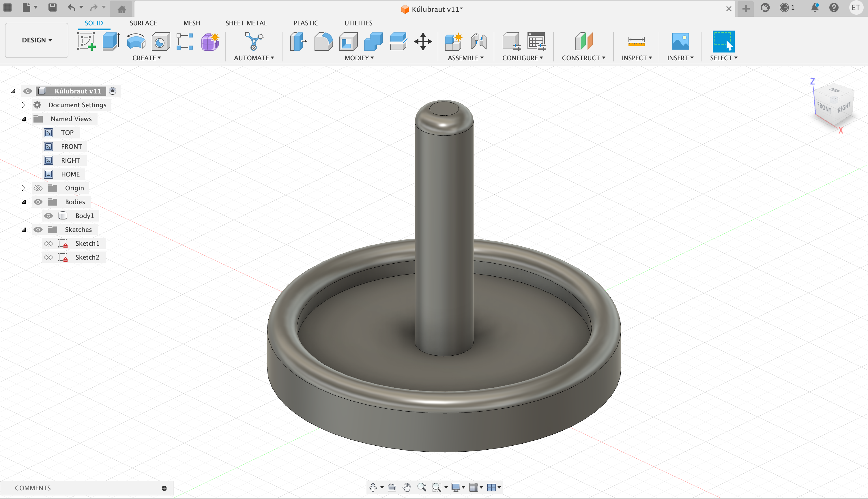Hide the Sketches folder

[x=38, y=230]
